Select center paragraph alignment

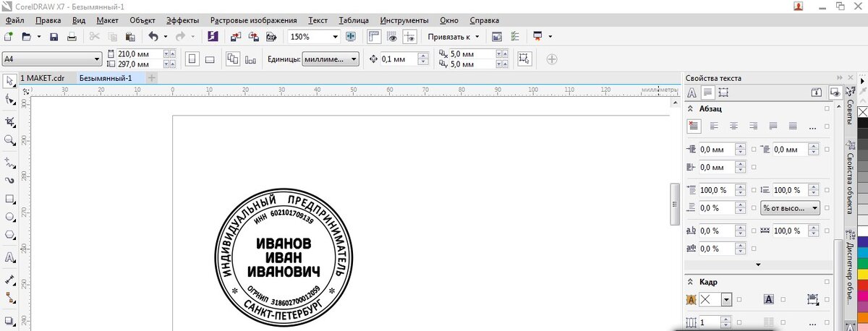tap(733, 126)
